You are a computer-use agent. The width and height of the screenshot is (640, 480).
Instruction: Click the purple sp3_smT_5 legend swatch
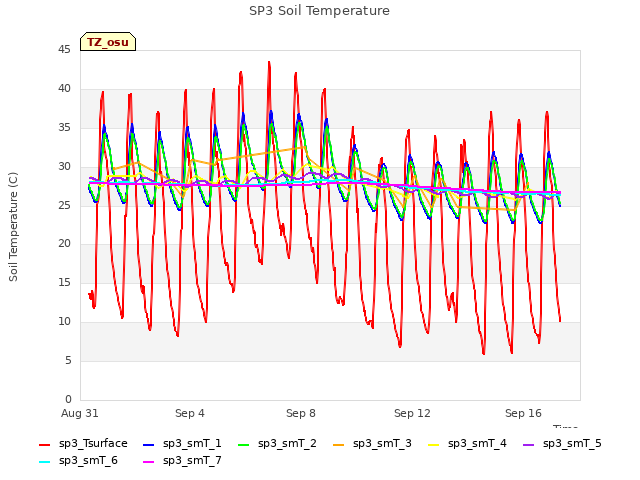[x=529, y=444]
